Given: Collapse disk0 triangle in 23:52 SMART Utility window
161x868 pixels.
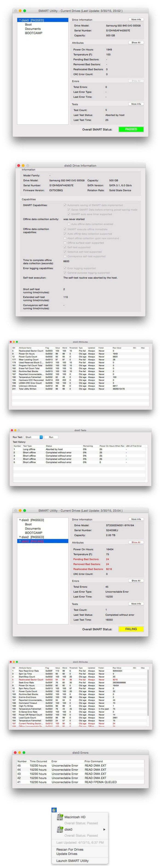Looking at the screenshot, I should pos(20,20).
